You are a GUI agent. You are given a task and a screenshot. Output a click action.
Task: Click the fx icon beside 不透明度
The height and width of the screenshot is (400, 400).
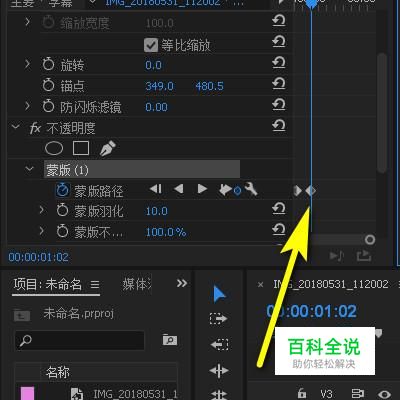pos(35,128)
